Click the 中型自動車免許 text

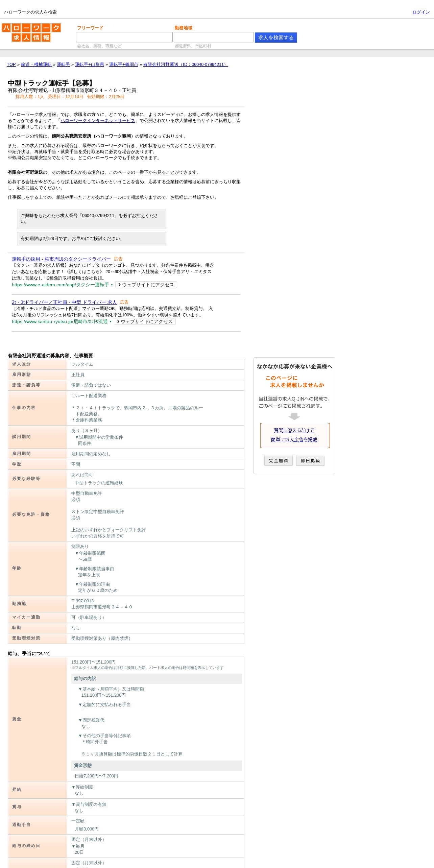[x=87, y=493]
